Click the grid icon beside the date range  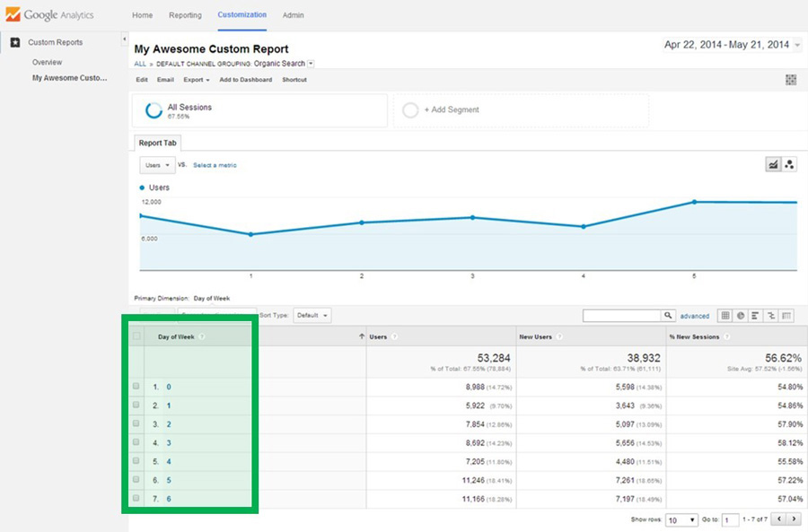(791, 80)
